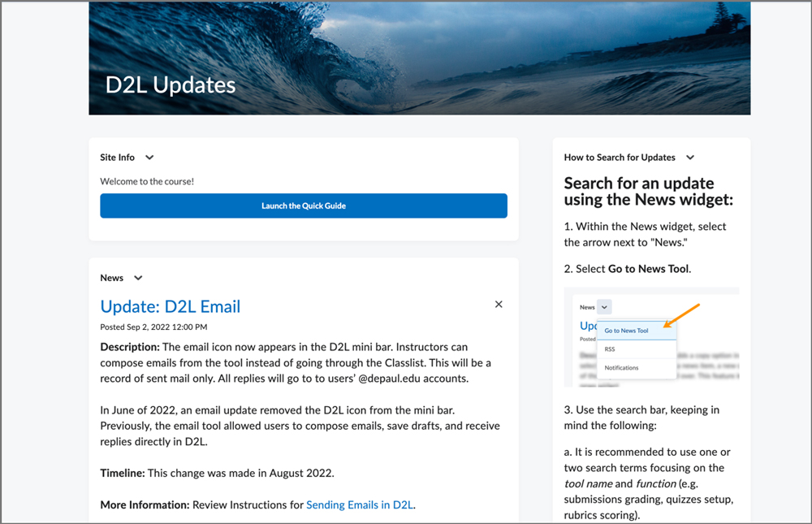This screenshot has height=524, width=812.
Task: Click the Timeline: August 2022 line
Action: point(218,473)
